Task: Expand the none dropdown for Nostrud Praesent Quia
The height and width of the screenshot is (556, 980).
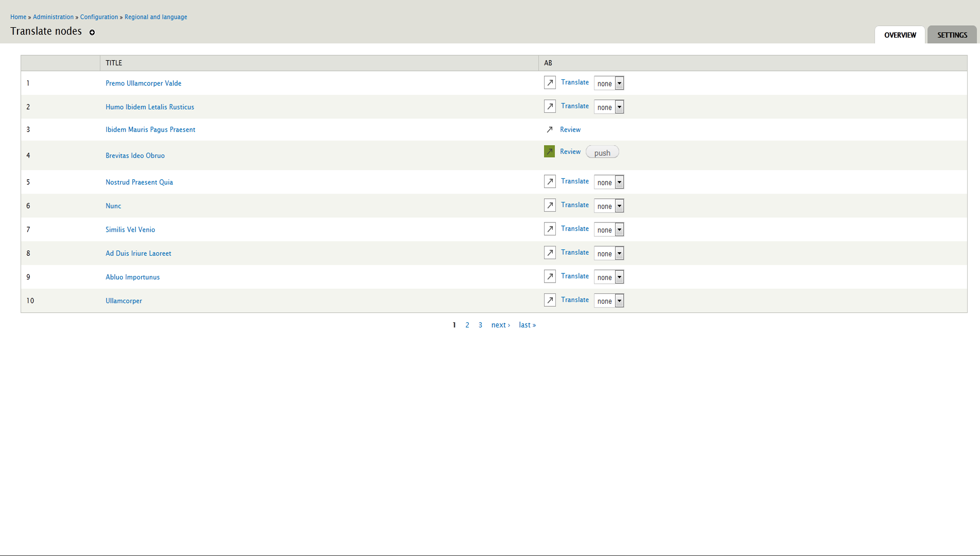Action: coord(609,182)
